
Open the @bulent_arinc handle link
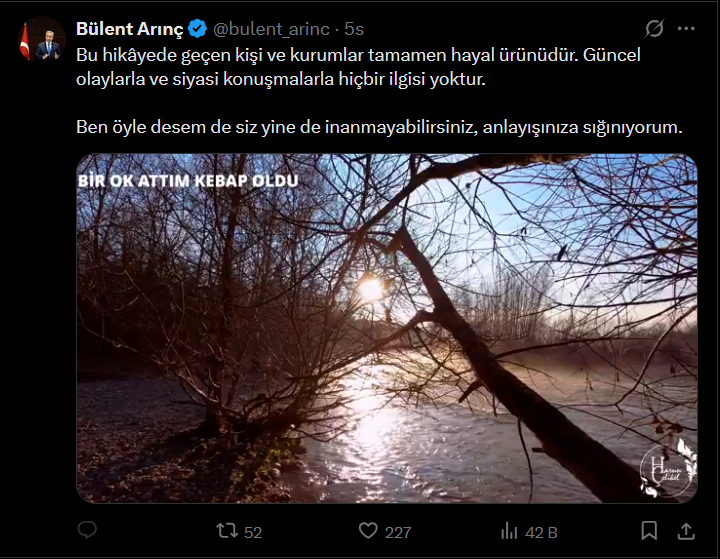coord(271,29)
